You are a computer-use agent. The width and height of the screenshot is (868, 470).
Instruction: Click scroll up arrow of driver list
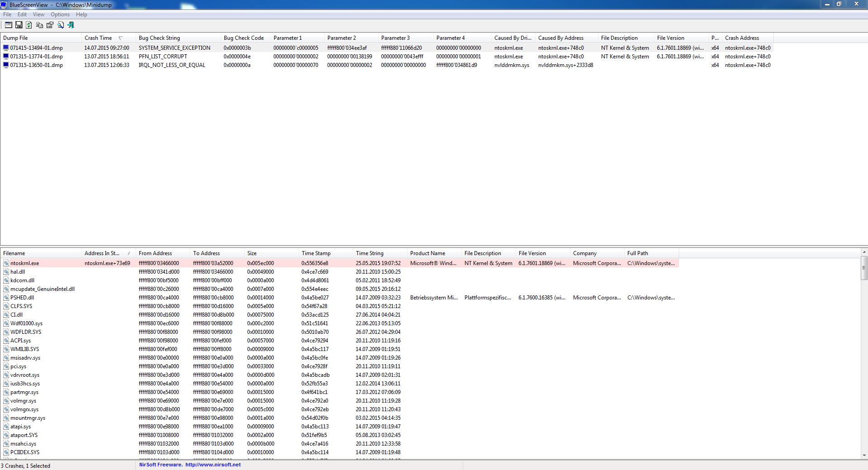864,252
